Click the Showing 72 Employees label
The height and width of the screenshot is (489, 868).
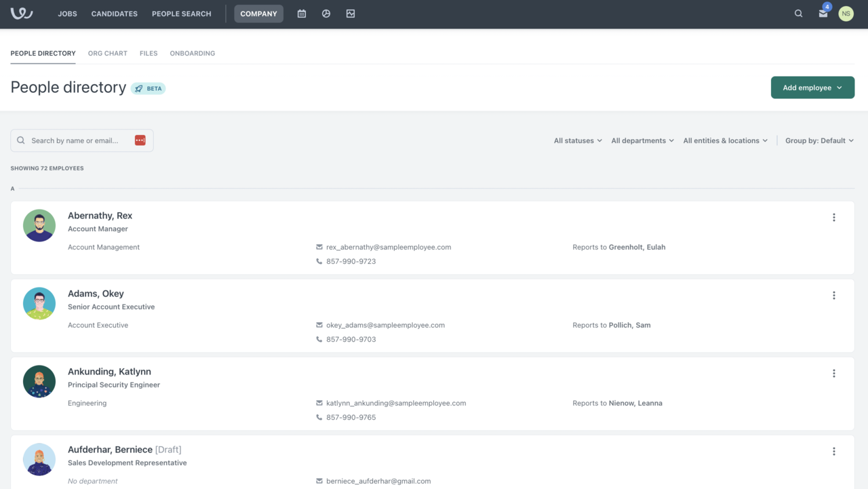point(47,168)
